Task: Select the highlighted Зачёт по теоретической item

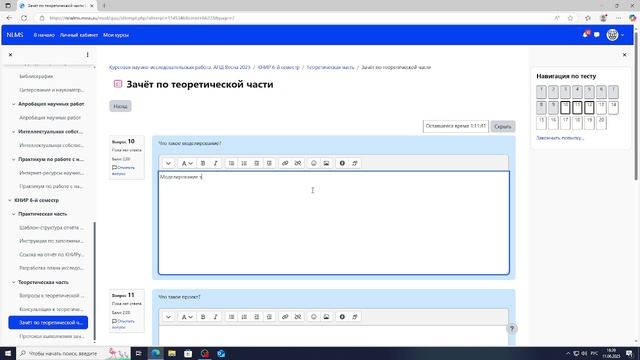Action: click(x=48, y=322)
